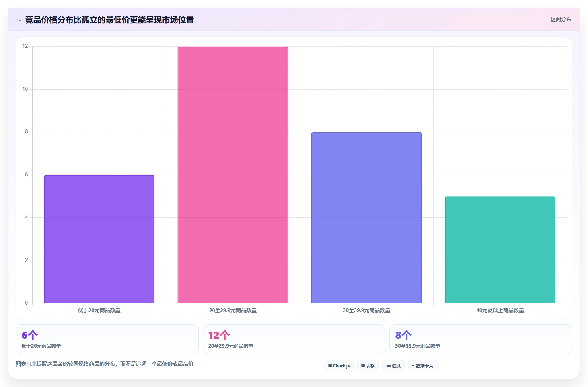This screenshot has width=588, height=387.
Task: Click x-axis label 20至29.9元商品数量
Action: pyautogui.click(x=233, y=310)
